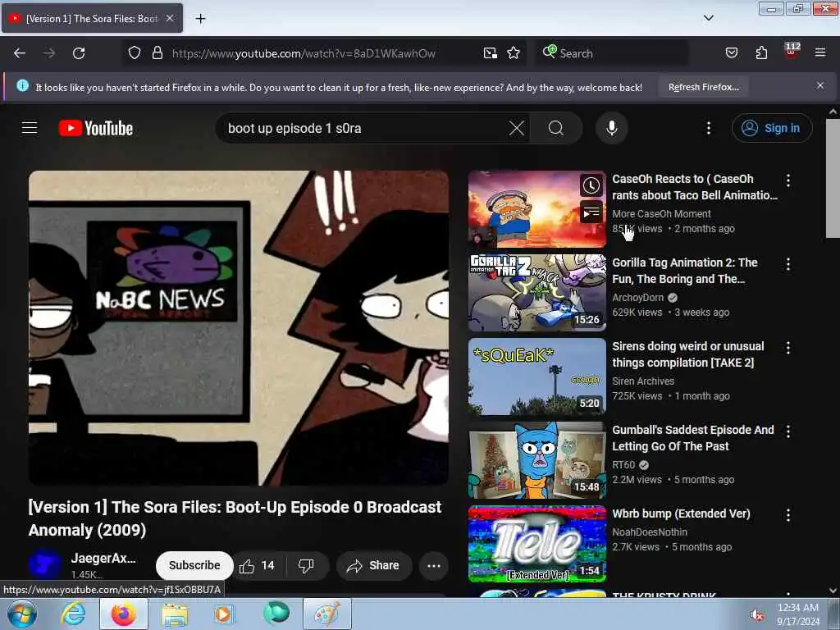This screenshot has width=840, height=630.
Task: Start voice search with the microphone
Action: pyautogui.click(x=612, y=128)
